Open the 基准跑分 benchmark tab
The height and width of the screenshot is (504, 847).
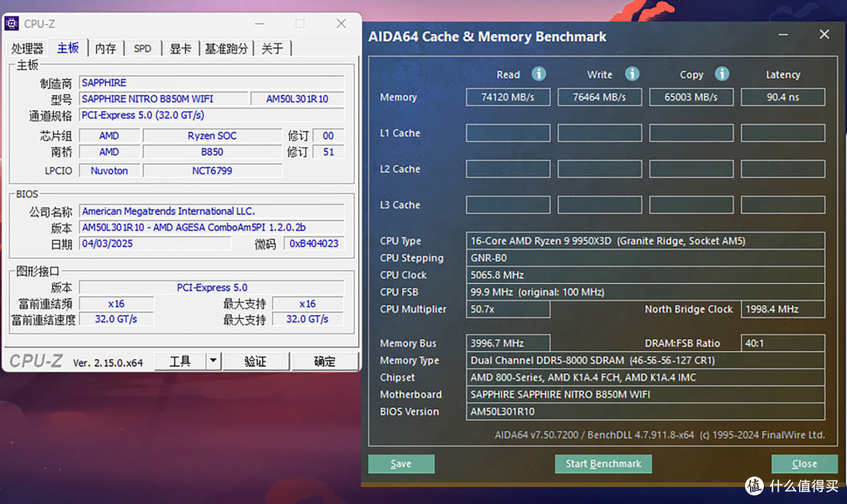point(227,49)
